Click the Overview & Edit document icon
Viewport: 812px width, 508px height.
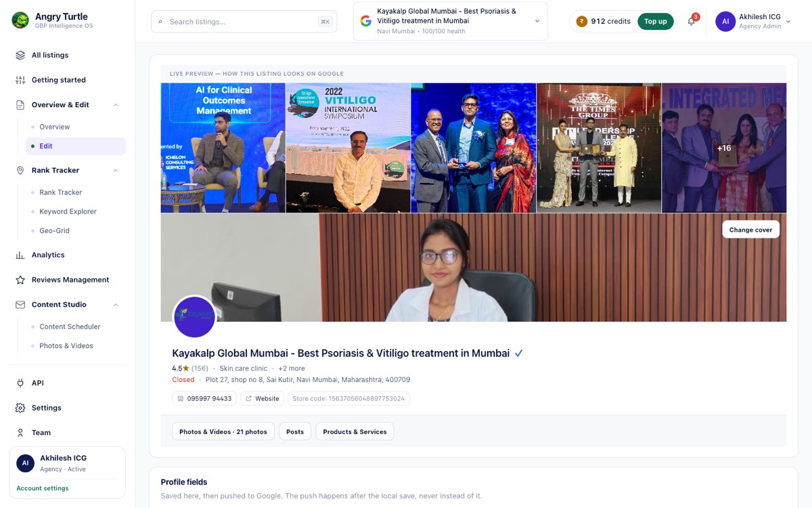point(20,105)
